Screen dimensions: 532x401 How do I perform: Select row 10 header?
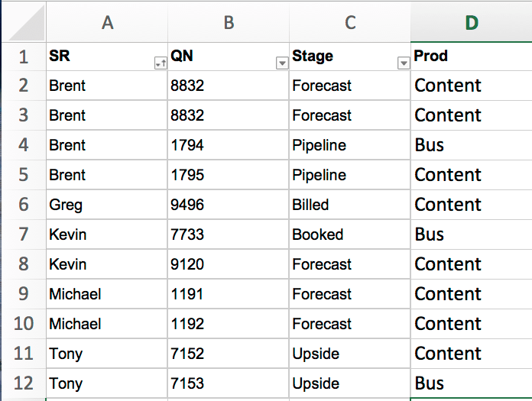pos(24,324)
